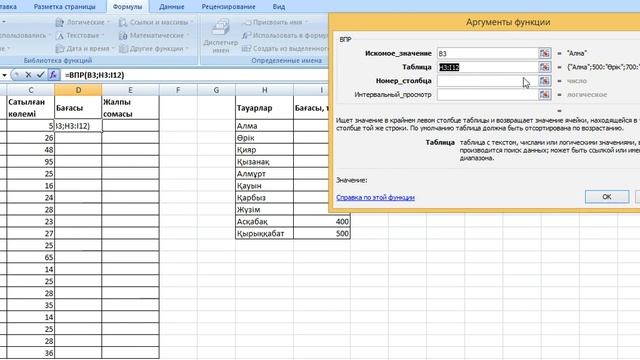Viewport: 640px width, 360px height.
Task: Open Ссылки и массивы dropdown
Action: point(156,22)
